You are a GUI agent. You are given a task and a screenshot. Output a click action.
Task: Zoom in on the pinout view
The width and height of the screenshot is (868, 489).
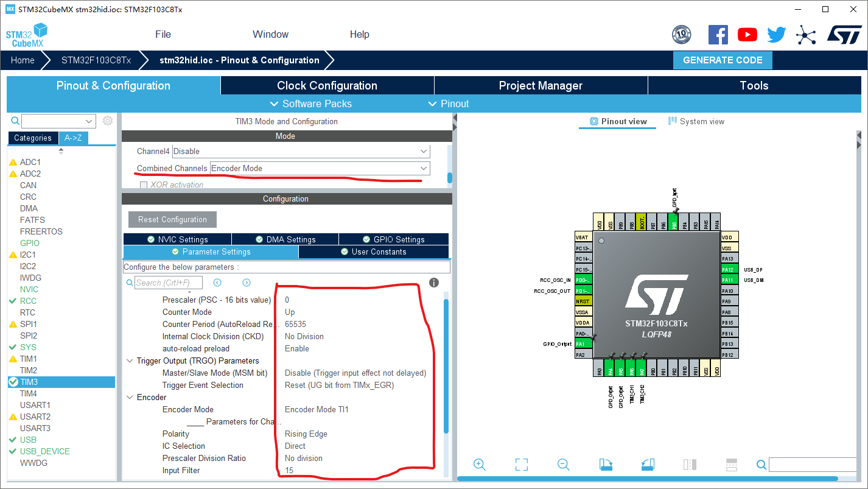point(480,465)
